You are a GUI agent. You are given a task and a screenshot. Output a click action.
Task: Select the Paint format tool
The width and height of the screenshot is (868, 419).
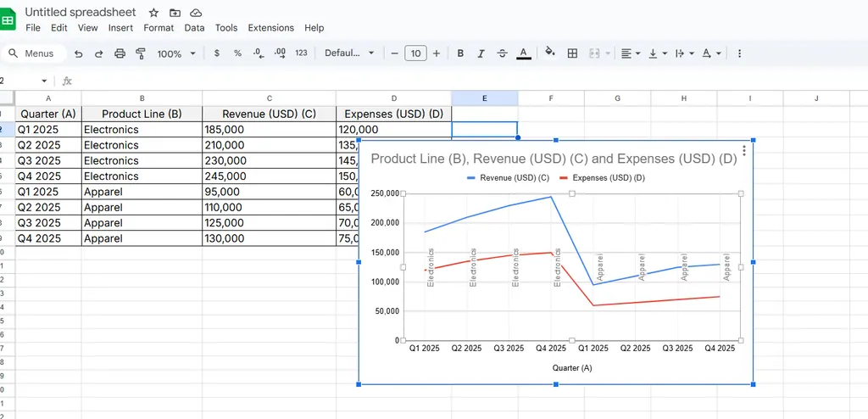pyautogui.click(x=141, y=53)
